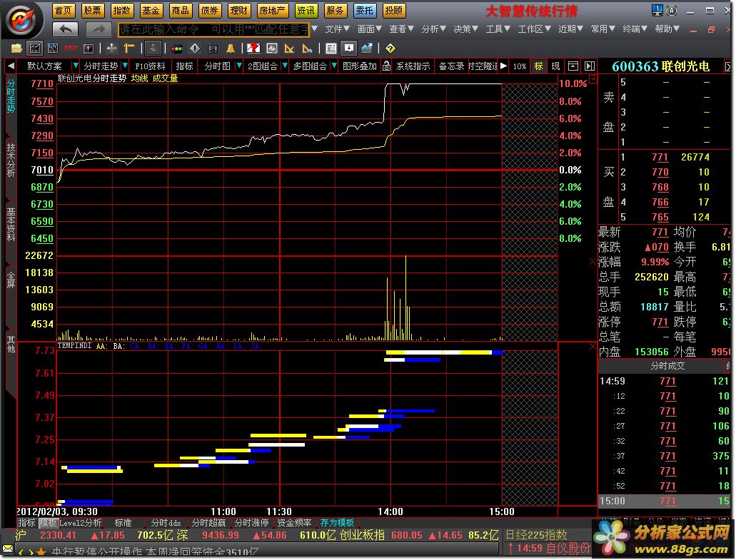736x560 pixels.
Task: Click the lock icon in chart tab bar
Action: (386, 66)
